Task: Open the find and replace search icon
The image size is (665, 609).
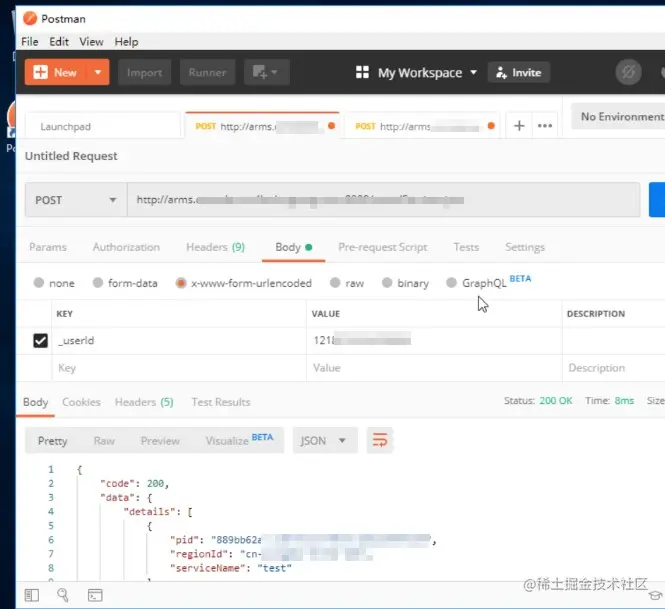Action: [63, 595]
